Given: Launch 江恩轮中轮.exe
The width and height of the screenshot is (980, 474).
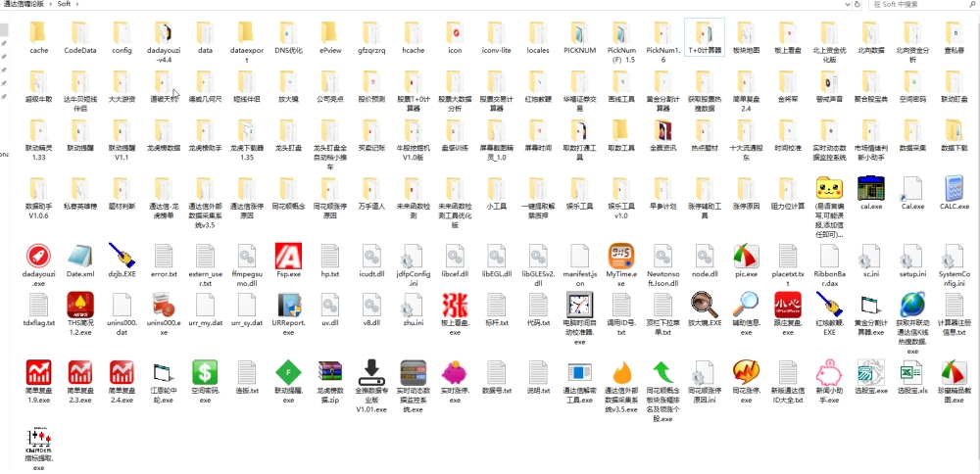Looking at the screenshot, I should tap(163, 372).
